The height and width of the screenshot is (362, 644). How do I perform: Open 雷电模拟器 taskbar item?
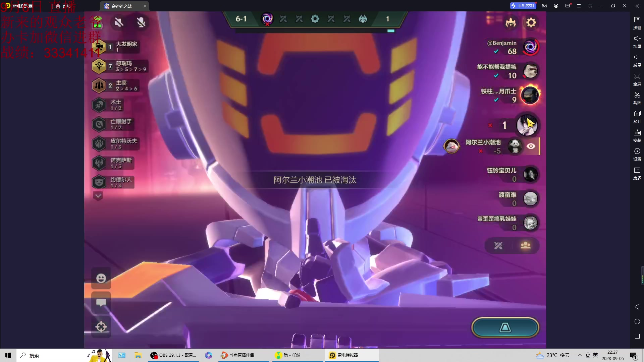click(x=352, y=355)
